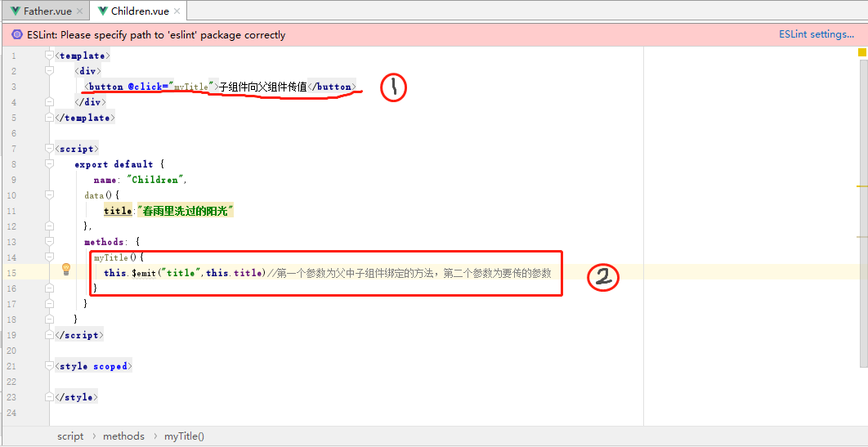Collapse the script block on line 7
This screenshot has height=447, width=868.
click(x=49, y=148)
